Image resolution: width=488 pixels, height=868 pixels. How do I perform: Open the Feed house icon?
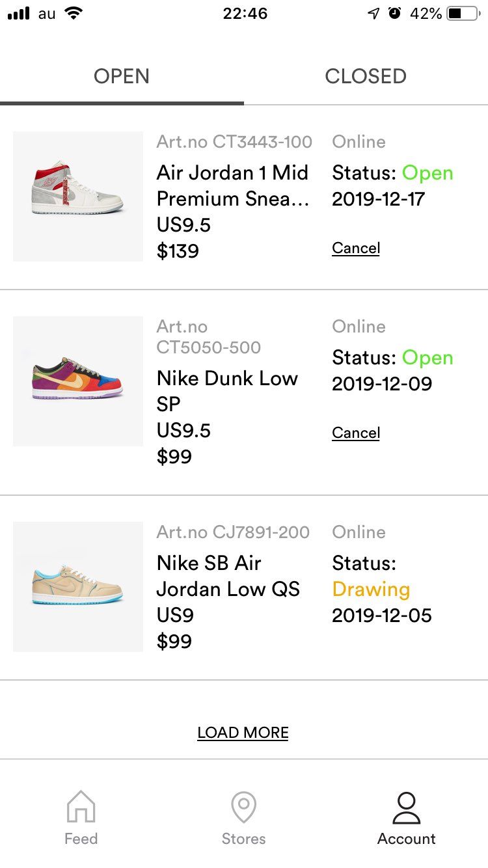coord(81,806)
